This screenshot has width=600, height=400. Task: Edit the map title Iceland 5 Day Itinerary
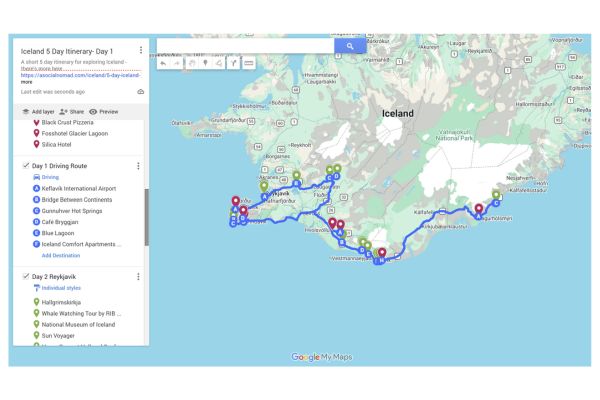67,51
